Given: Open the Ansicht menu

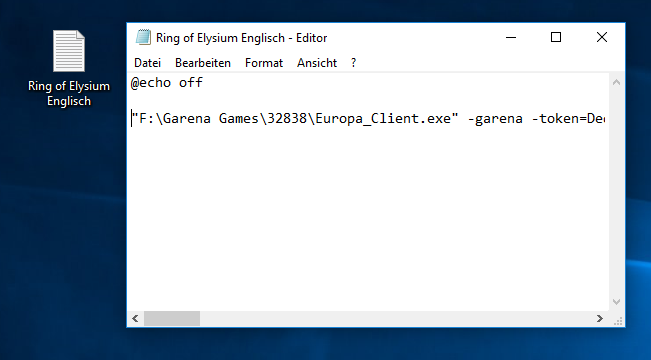Looking at the screenshot, I should [x=317, y=63].
